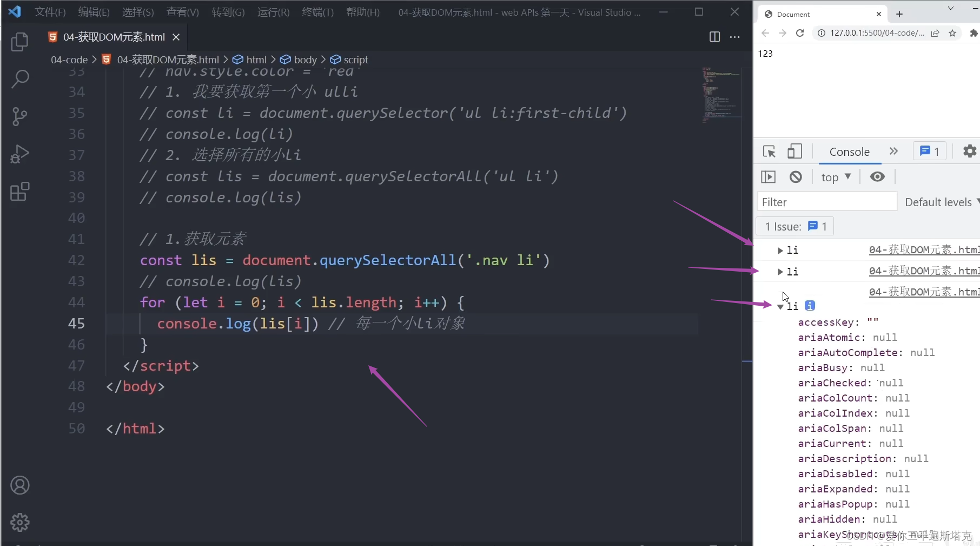Show more DevTools tabs

pyautogui.click(x=893, y=151)
